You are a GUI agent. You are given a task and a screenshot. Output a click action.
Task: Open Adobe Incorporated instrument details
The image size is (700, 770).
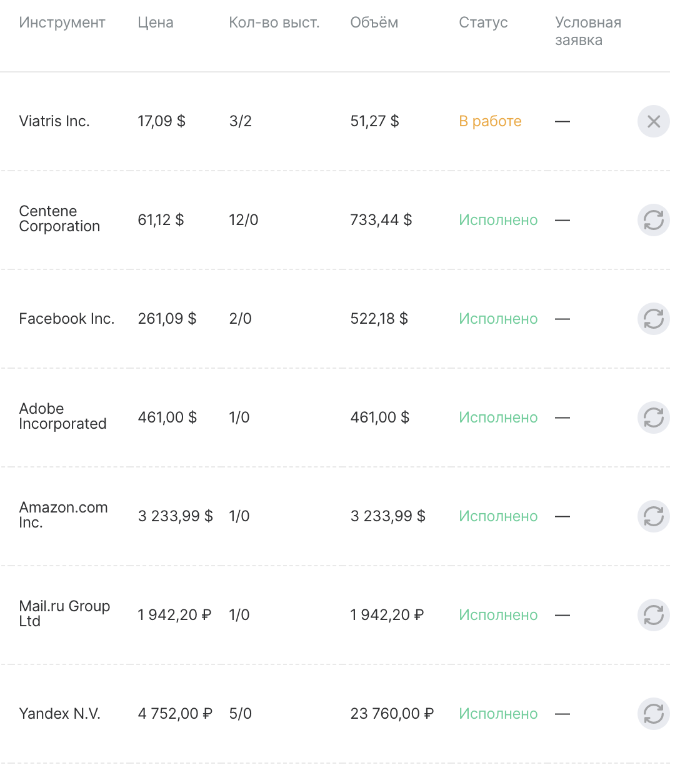(x=62, y=416)
